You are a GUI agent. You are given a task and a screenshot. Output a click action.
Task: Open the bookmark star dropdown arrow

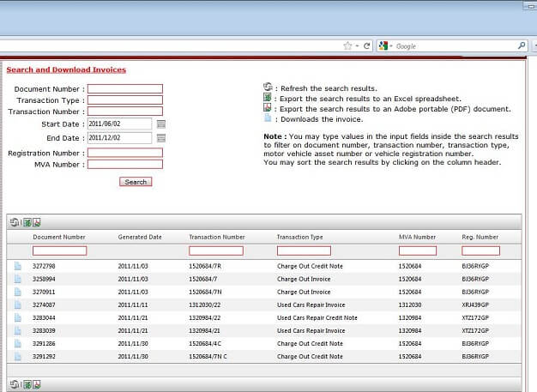(x=357, y=45)
